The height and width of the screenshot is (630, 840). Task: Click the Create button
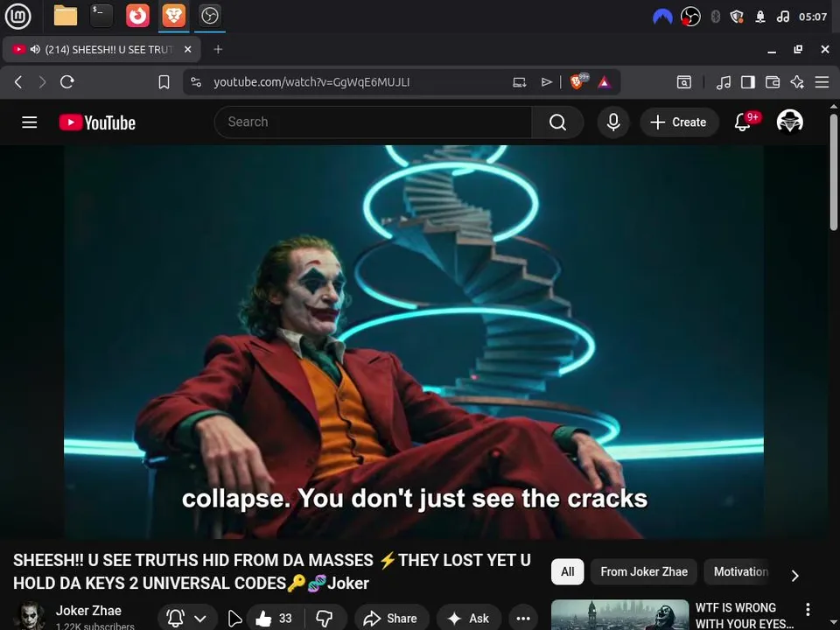679,122
